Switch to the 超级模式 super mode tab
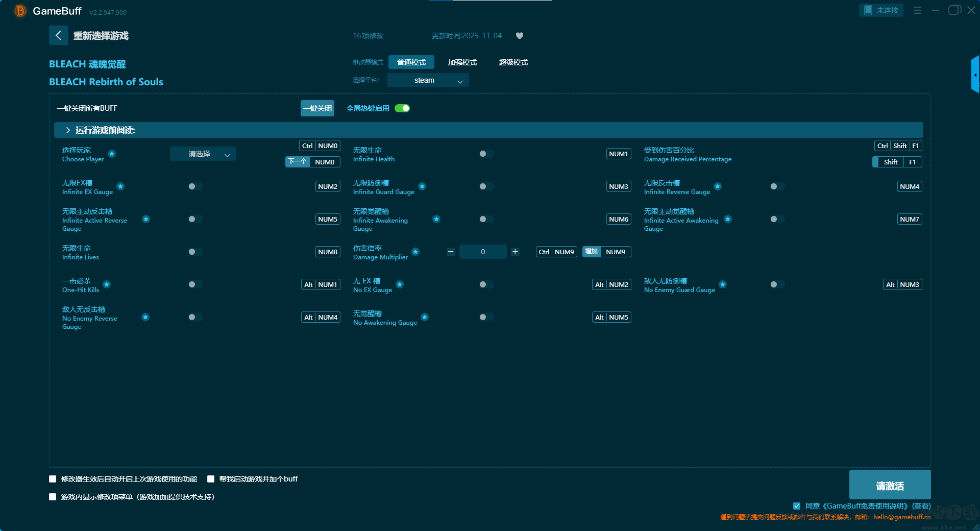The width and height of the screenshot is (980, 531). pyautogui.click(x=513, y=62)
